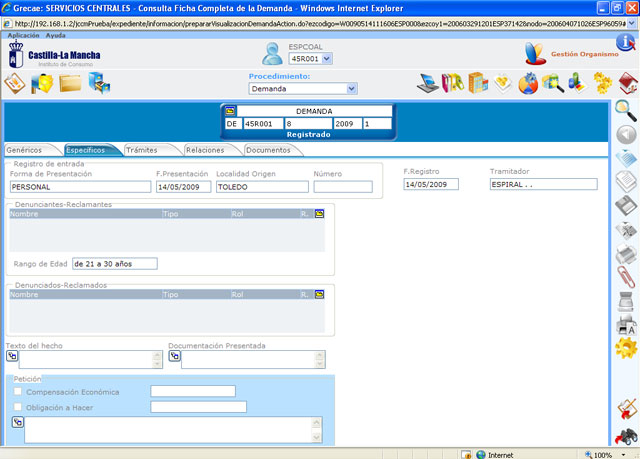
Task: Open the Denunciados-Reclamados list detail icon
Action: pos(320,294)
